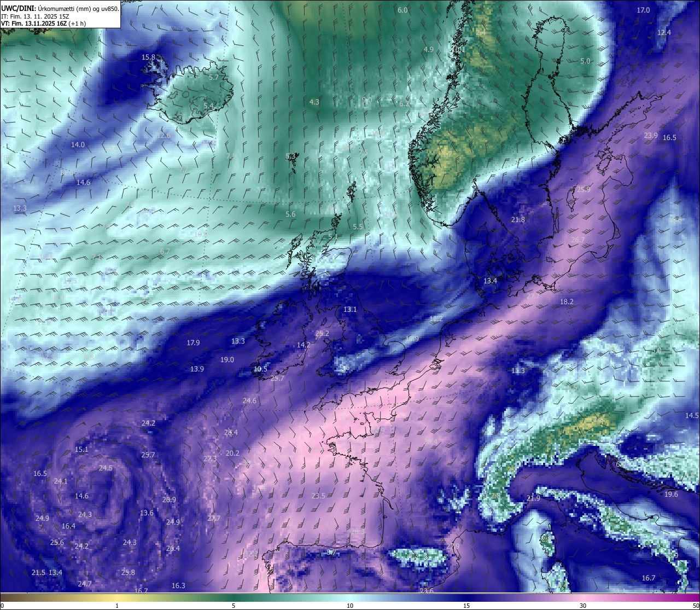
Task: Click the 13.1 value over northern England
Action: 350,309
